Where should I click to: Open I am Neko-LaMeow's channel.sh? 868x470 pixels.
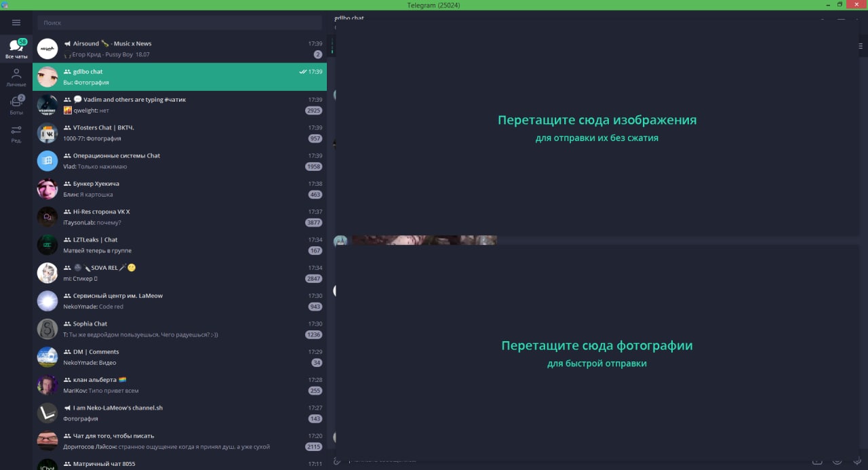(x=180, y=413)
